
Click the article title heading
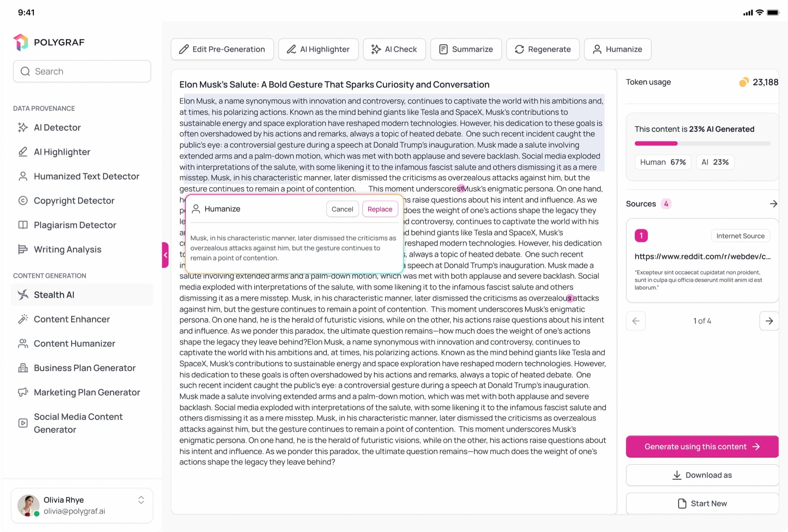tap(334, 84)
